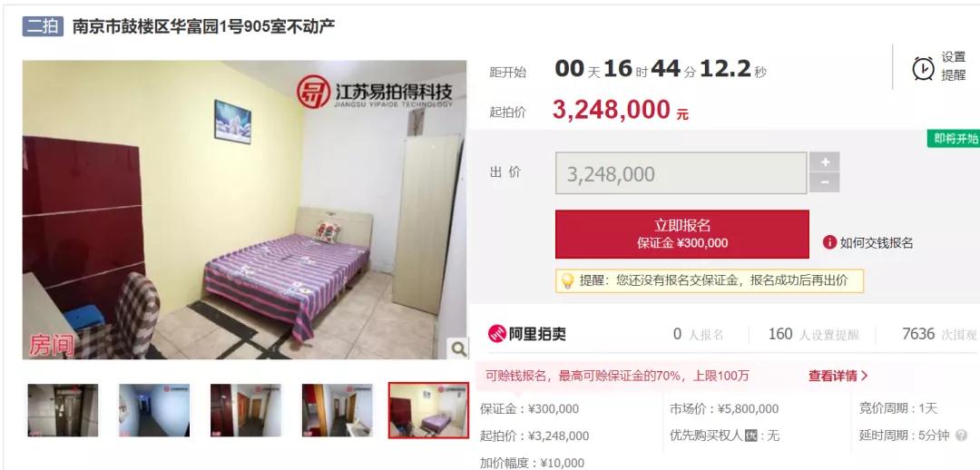
Task: Click the 立即报名 registration button
Action: 681,234
